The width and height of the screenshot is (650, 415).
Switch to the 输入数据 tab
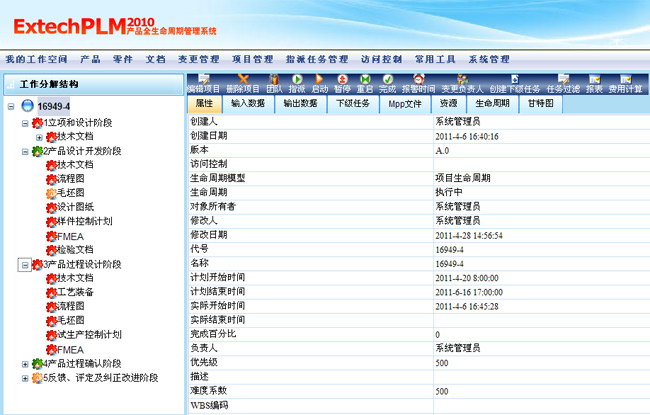249,103
